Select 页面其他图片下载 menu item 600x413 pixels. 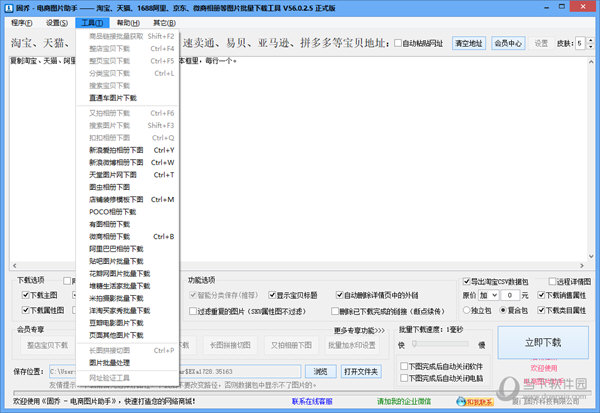(127, 335)
